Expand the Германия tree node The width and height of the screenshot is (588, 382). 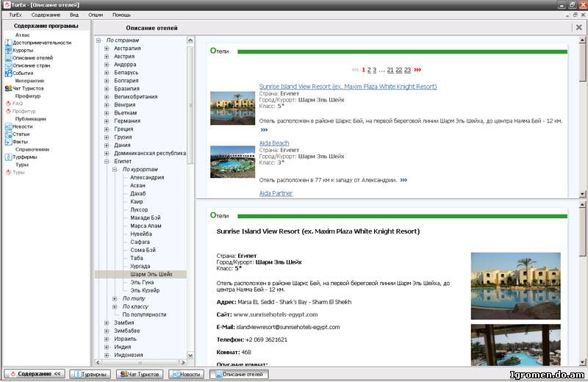pyautogui.click(x=107, y=120)
